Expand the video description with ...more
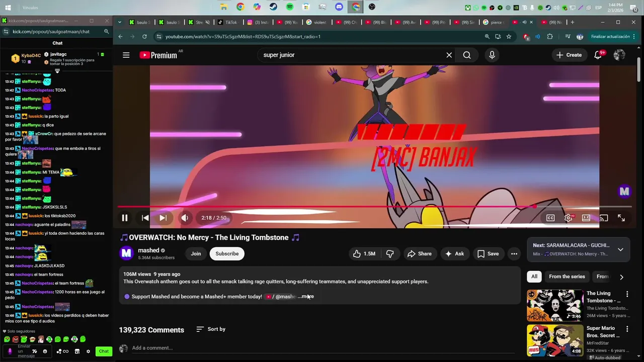Screen dimensions: 644x362 tap(305, 297)
